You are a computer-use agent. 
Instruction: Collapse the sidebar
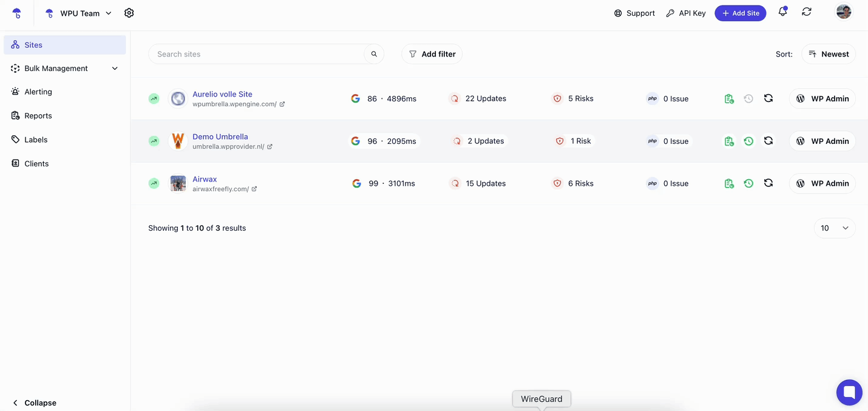35,403
